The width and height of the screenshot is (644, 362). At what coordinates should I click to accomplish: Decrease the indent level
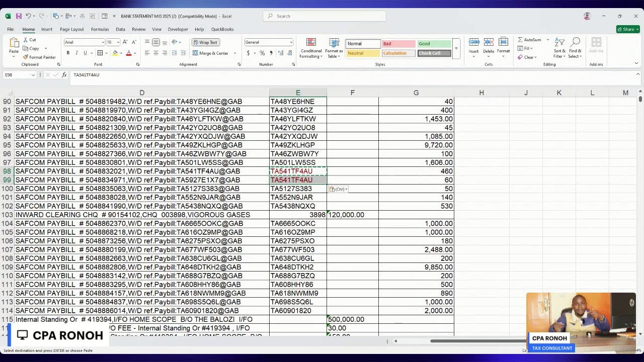click(174, 53)
